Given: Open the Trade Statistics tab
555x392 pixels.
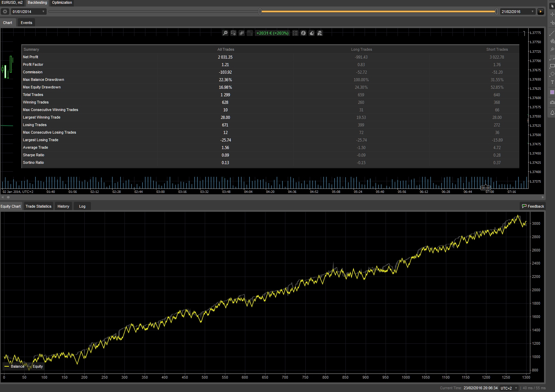Looking at the screenshot, I should [x=38, y=206].
